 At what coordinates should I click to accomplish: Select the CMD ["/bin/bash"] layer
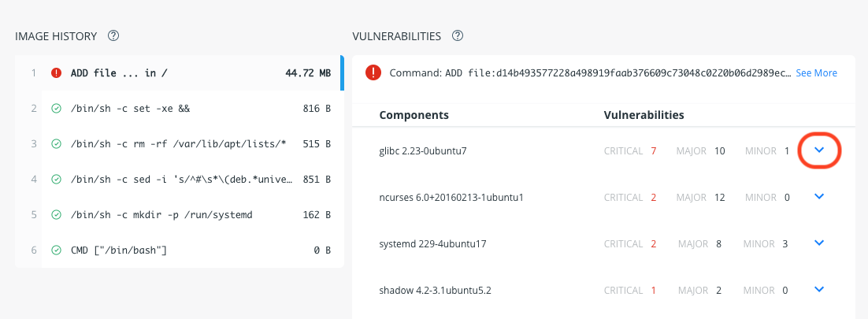(x=180, y=250)
